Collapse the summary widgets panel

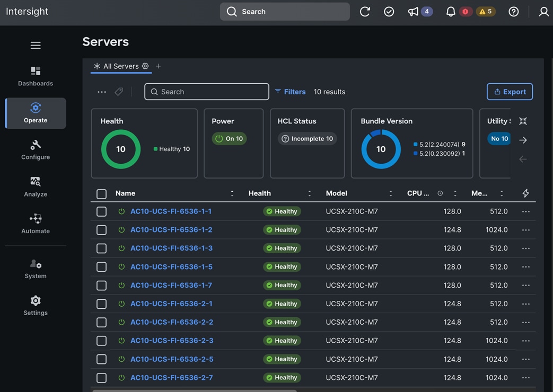pyautogui.click(x=523, y=121)
